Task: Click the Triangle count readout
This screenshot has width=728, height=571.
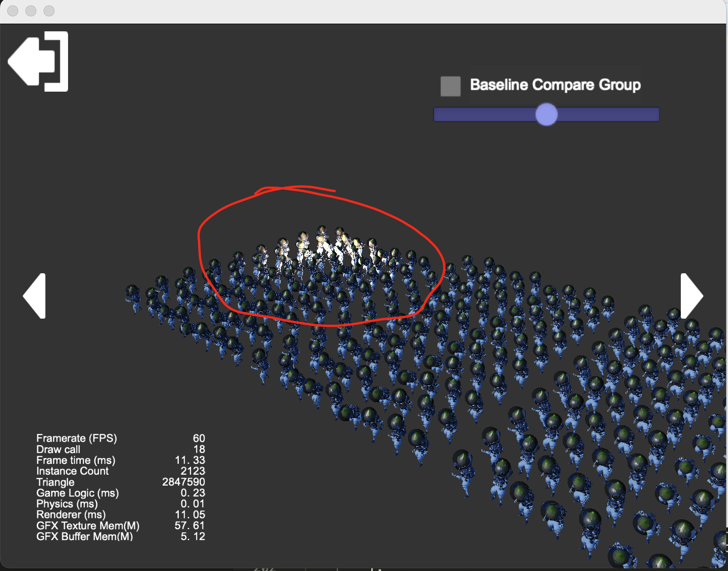Action: pos(183,482)
